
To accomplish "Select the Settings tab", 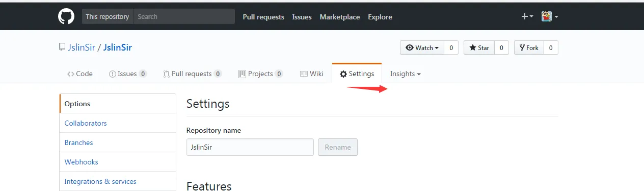I will (357, 74).
